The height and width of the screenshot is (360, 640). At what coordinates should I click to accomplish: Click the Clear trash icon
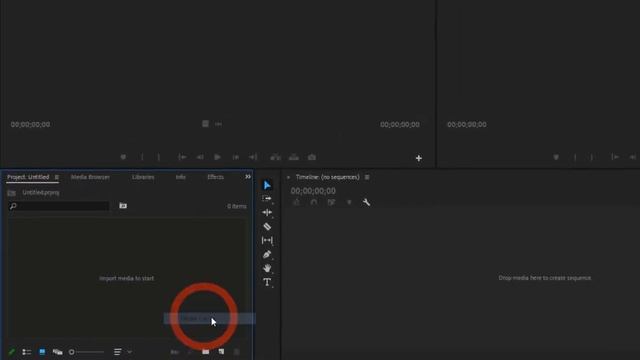[x=236, y=352]
